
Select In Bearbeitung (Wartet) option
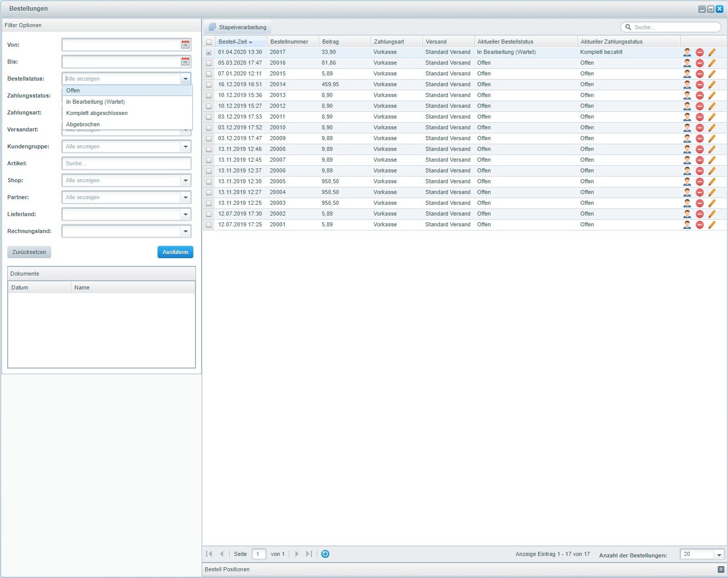click(x=127, y=102)
